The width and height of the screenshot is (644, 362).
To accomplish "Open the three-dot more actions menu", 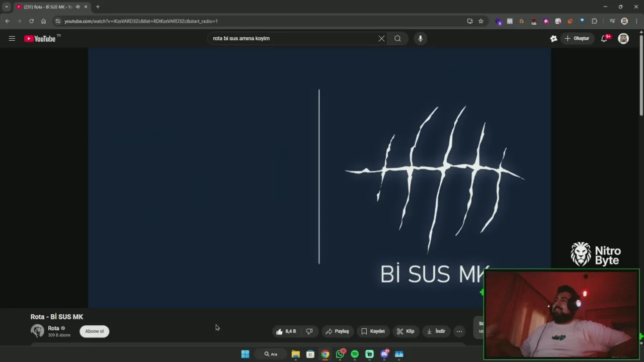I will pyautogui.click(x=459, y=331).
